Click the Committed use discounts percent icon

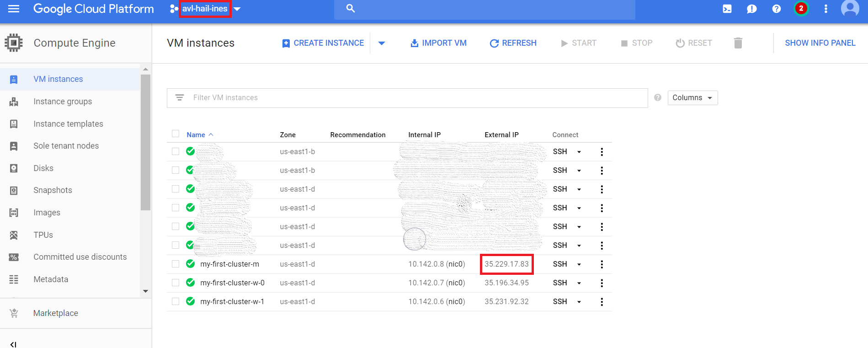point(14,257)
